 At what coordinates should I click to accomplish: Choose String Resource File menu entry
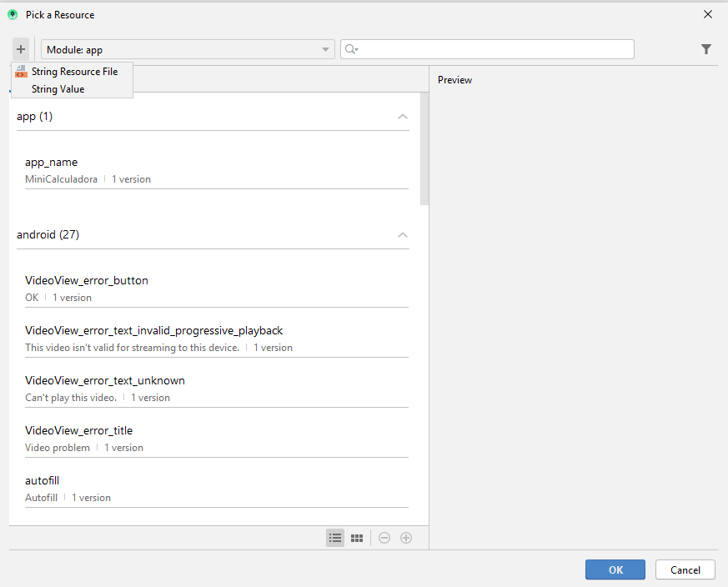[x=74, y=72]
